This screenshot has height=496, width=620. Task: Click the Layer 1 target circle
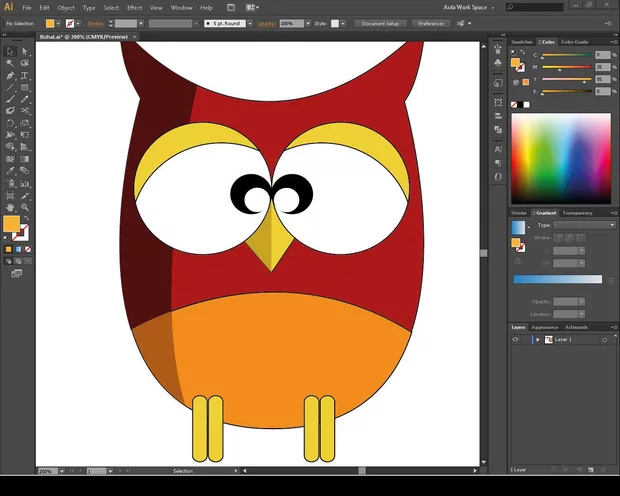point(605,340)
